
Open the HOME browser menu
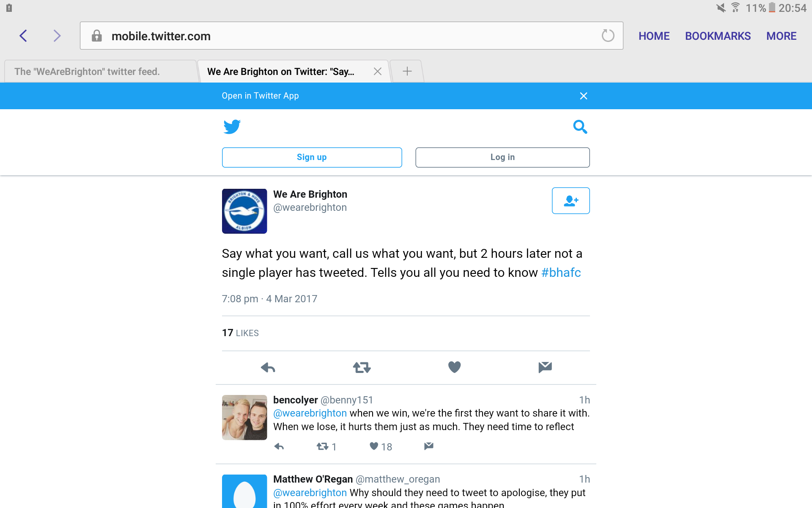click(x=654, y=36)
